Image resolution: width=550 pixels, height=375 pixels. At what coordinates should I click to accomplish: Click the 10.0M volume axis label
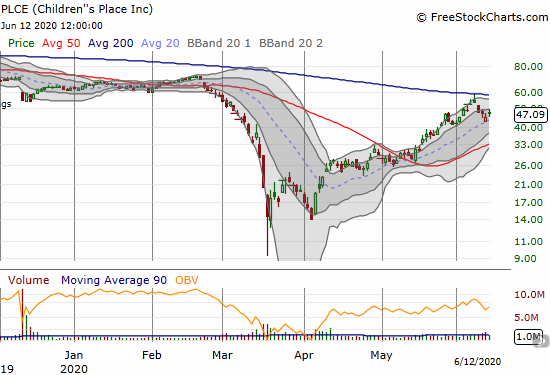coord(530,294)
